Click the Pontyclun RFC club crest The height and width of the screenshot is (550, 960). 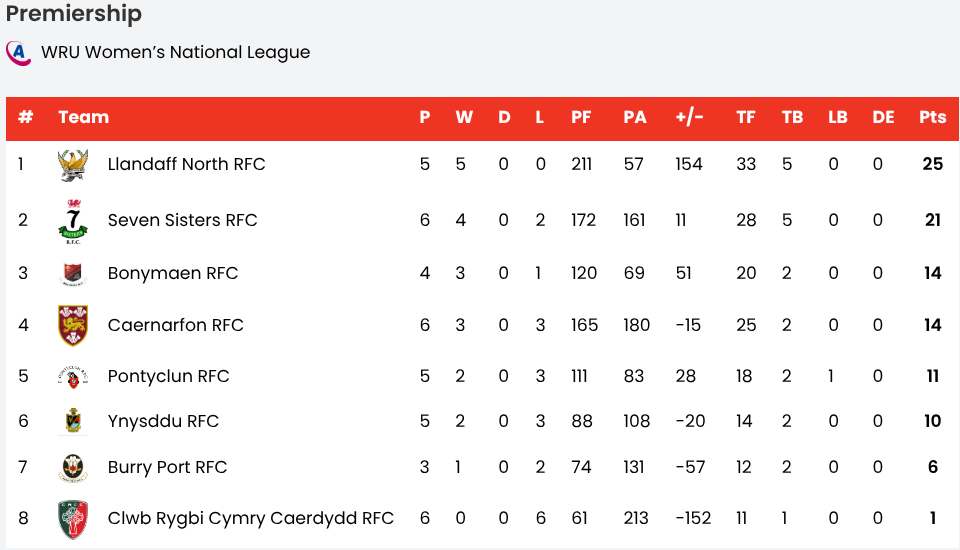[x=73, y=376]
